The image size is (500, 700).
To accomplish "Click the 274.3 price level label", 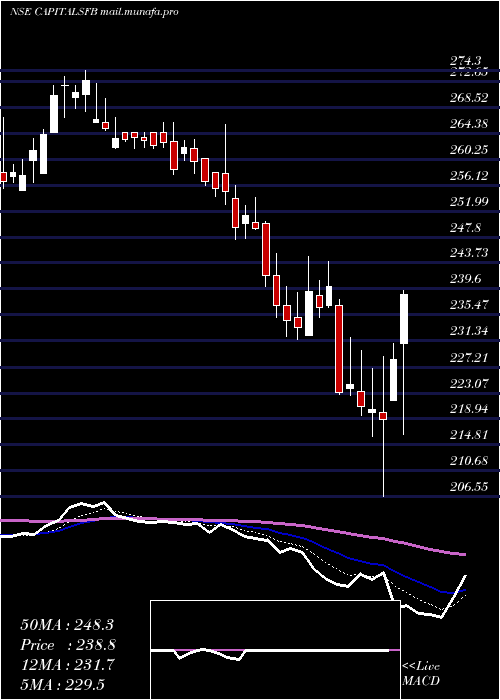I will click(468, 62).
